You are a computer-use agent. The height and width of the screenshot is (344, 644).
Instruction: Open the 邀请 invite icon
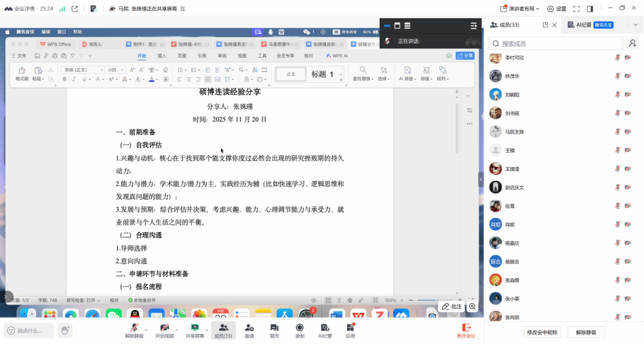pos(249,327)
